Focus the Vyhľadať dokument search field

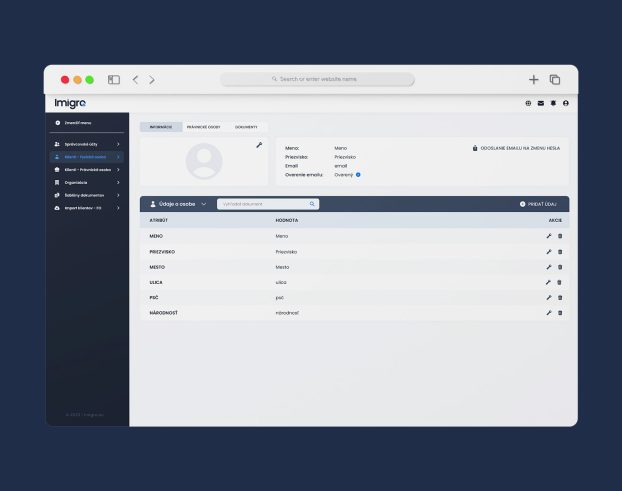pyautogui.click(x=268, y=204)
